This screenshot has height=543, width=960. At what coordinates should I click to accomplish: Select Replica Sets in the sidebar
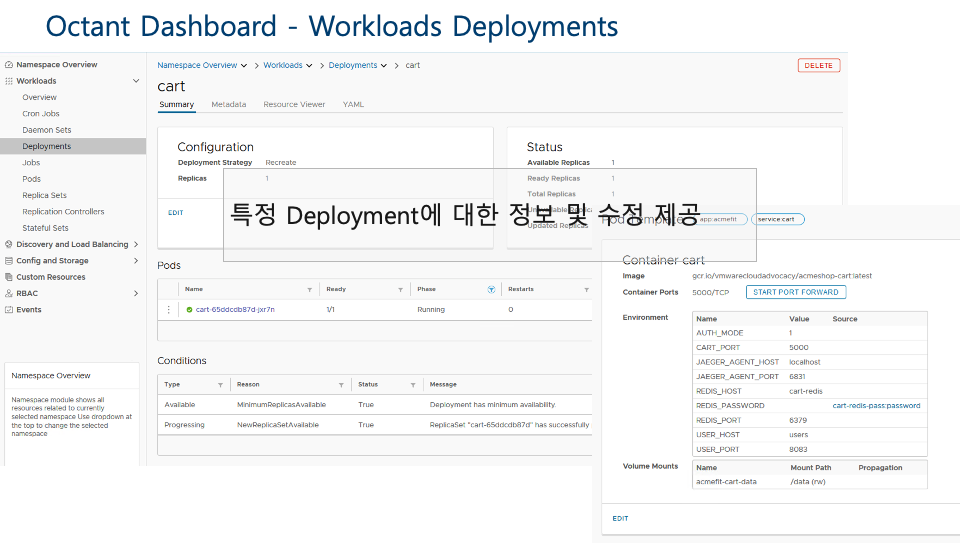44,195
